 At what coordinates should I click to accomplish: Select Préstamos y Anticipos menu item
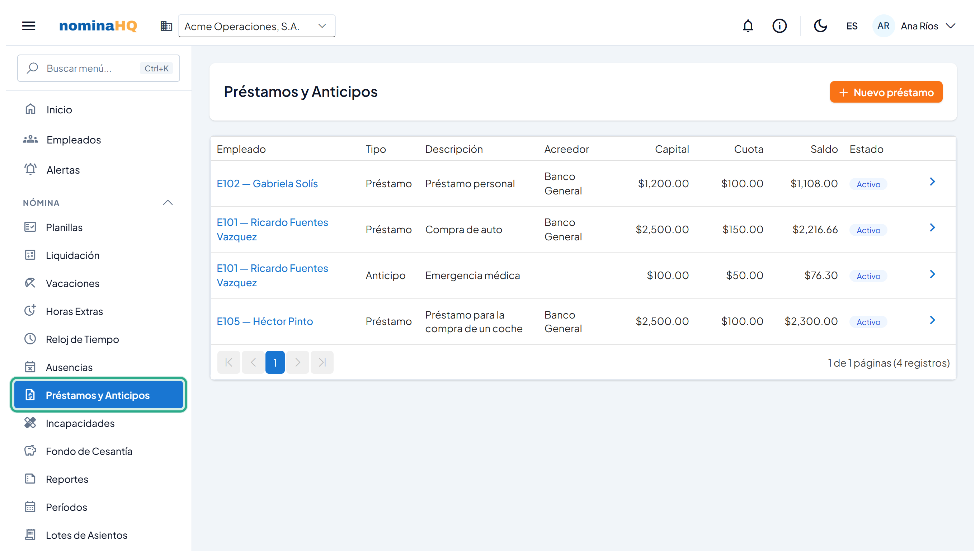pos(99,395)
